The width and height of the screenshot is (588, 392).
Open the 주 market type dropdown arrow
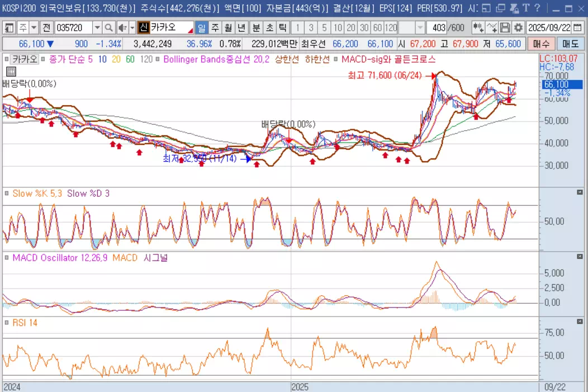point(34,28)
